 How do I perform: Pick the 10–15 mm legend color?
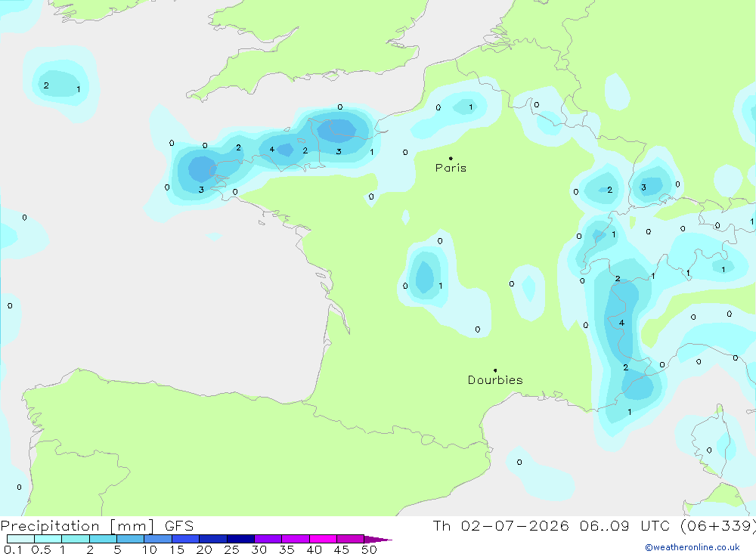pos(158,539)
